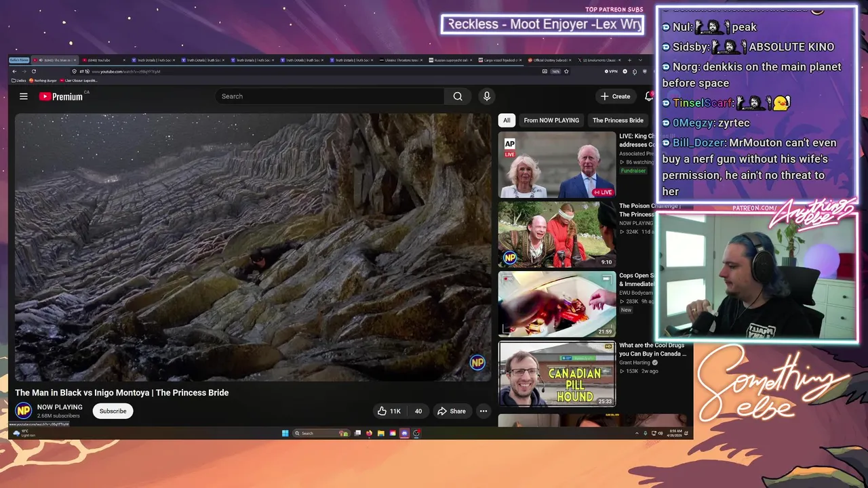Viewport: 868px width, 488px height.
Task: Go back in browser toolbar
Action: tap(14, 71)
